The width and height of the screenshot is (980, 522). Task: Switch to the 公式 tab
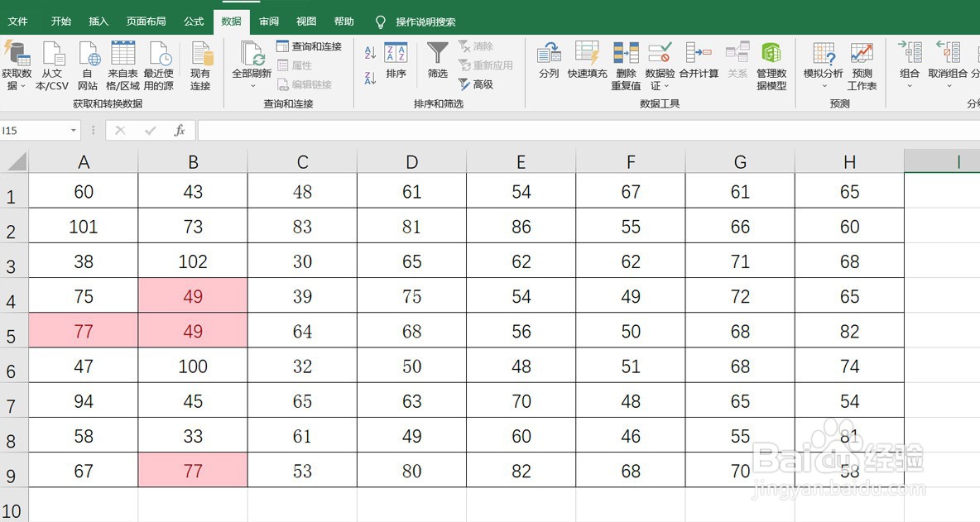(194, 22)
